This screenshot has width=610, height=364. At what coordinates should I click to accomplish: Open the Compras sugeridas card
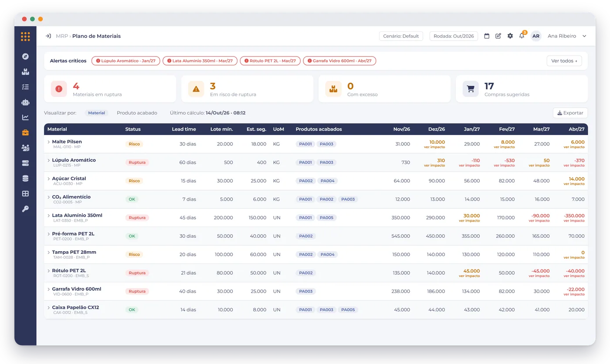(x=522, y=89)
